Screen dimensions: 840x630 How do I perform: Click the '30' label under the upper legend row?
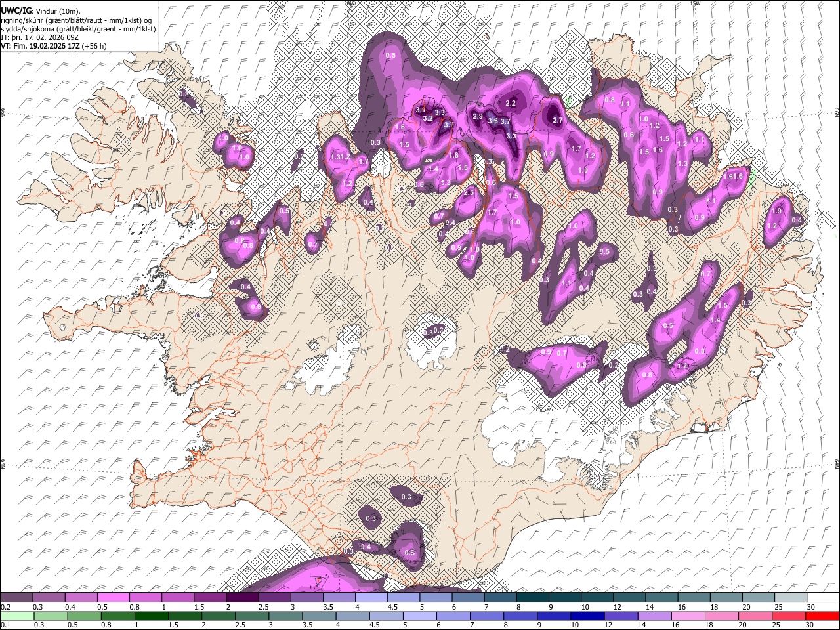click(811, 607)
